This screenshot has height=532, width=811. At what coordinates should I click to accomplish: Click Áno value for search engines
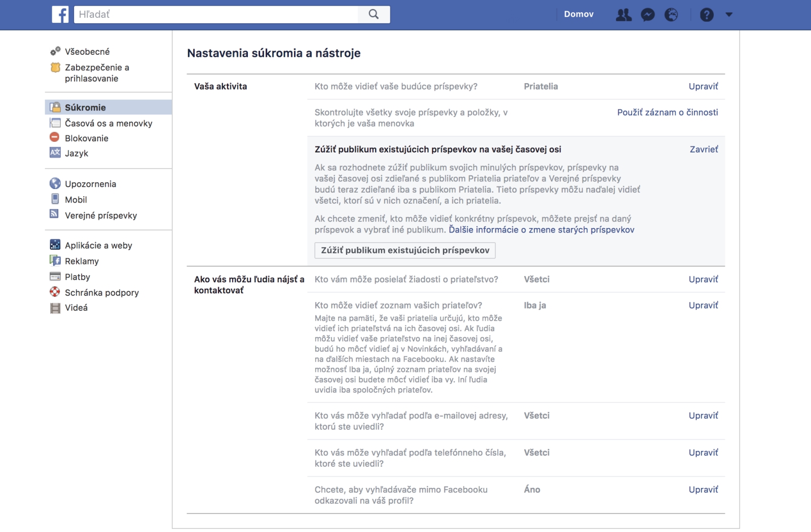coord(532,489)
